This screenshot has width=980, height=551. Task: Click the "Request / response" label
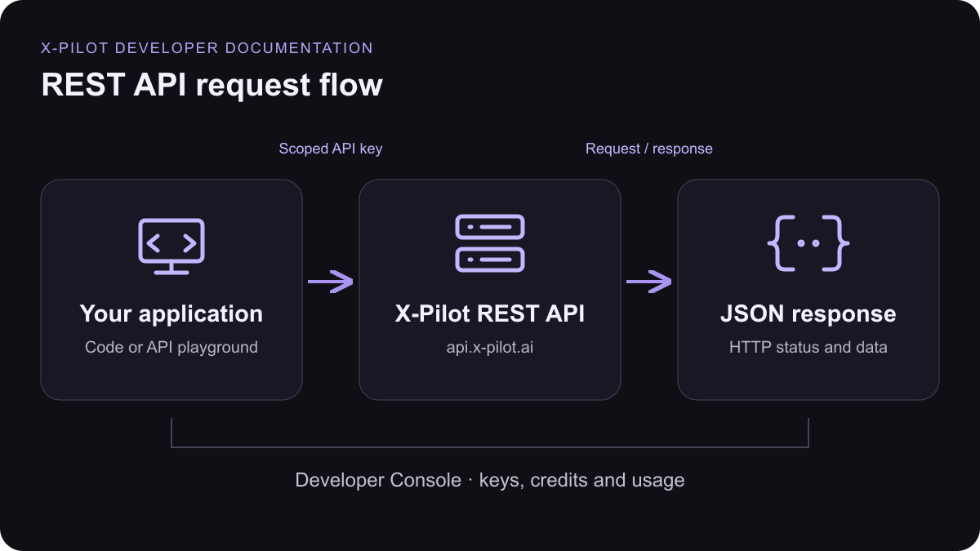(x=649, y=149)
